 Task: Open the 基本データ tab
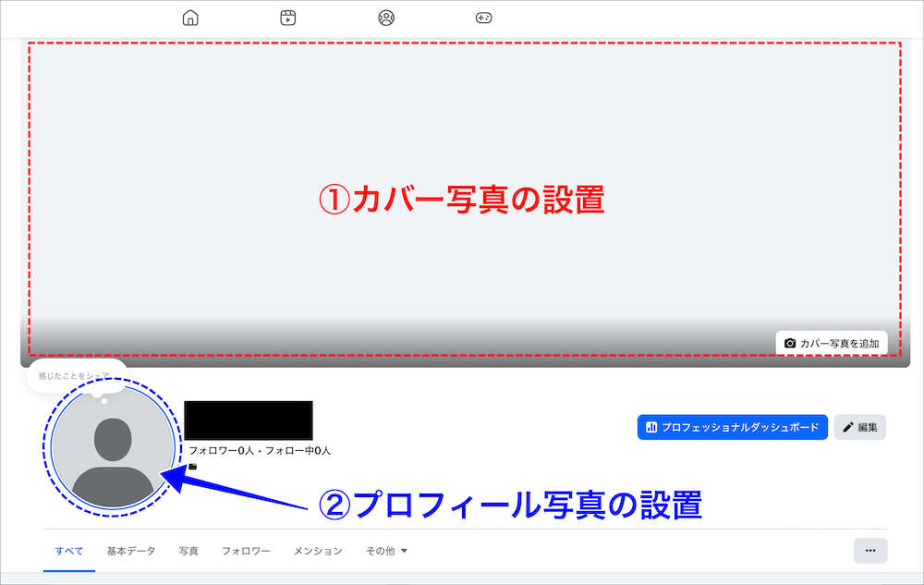(x=128, y=550)
